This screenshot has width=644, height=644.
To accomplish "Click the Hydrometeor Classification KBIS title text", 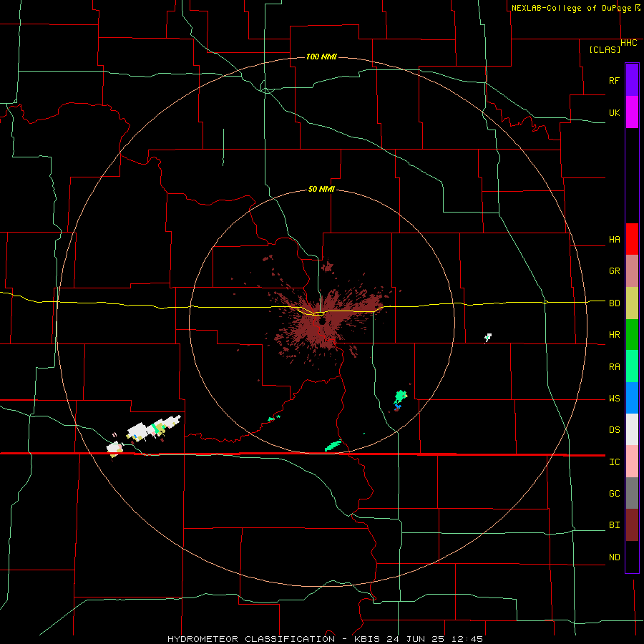I will 325,639.
